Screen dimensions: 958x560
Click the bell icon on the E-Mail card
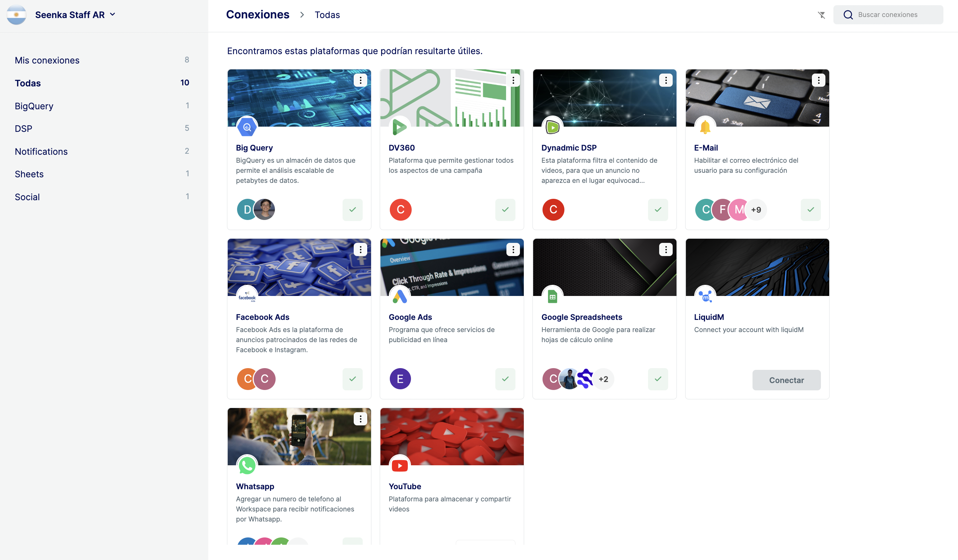(706, 127)
